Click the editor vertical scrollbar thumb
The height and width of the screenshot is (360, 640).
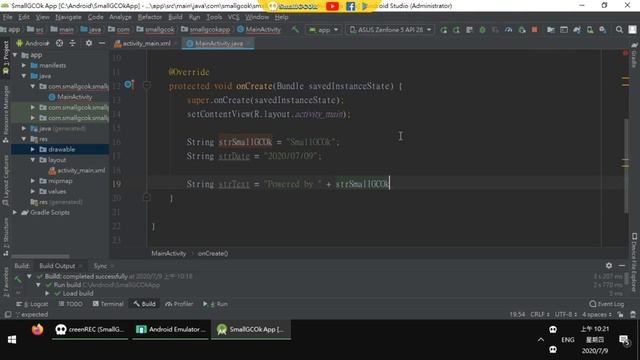coord(626,165)
